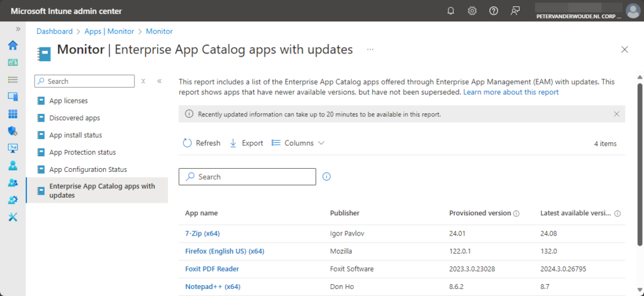Click the Refresh button
644x296 pixels.
[x=201, y=143]
